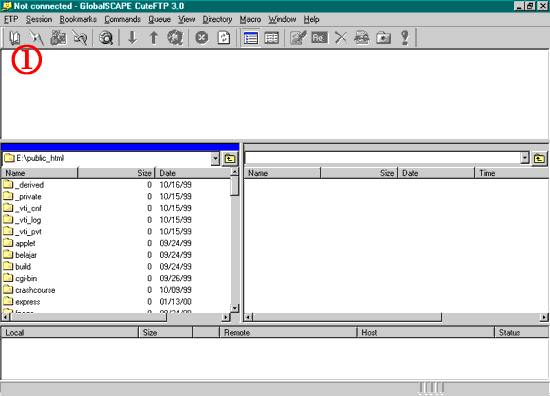Click the Disconnect computers toolbar icon

point(58,38)
